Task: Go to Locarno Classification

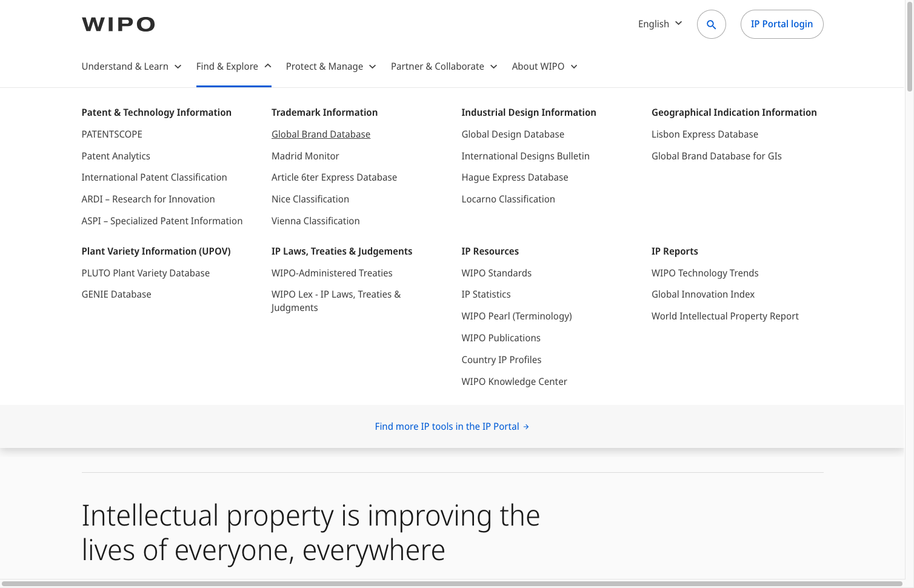Action: click(x=509, y=199)
